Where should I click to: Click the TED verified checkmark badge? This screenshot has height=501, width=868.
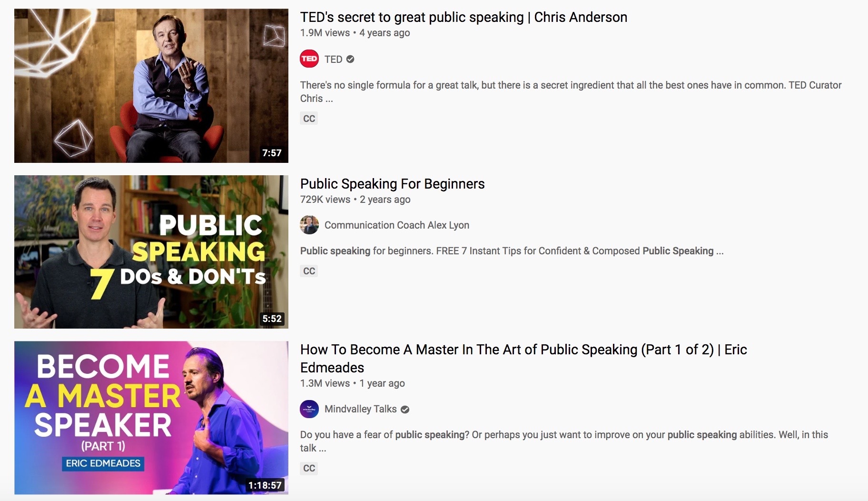point(350,59)
